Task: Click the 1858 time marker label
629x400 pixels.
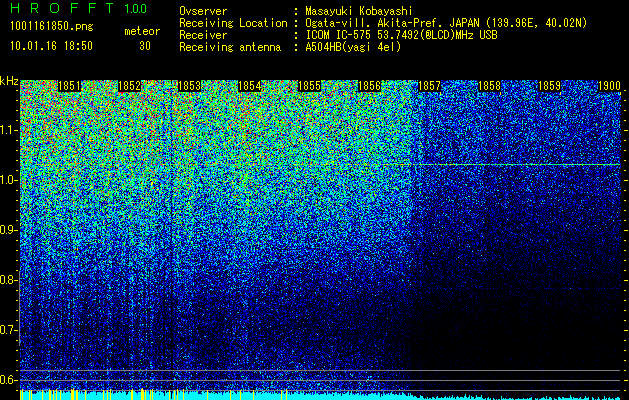Action: pyautogui.click(x=489, y=86)
